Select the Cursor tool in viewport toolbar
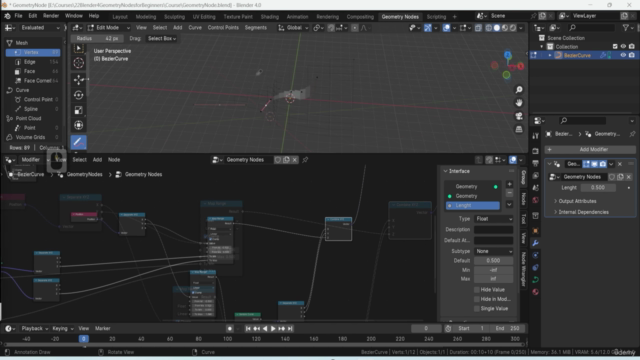Screen dimensions: 640x360 click(x=79, y=63)
